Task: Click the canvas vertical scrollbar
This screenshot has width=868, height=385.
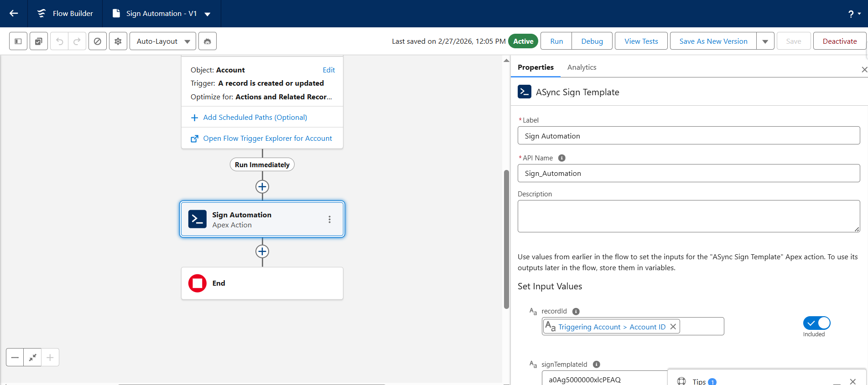Action: pos(506,239)
